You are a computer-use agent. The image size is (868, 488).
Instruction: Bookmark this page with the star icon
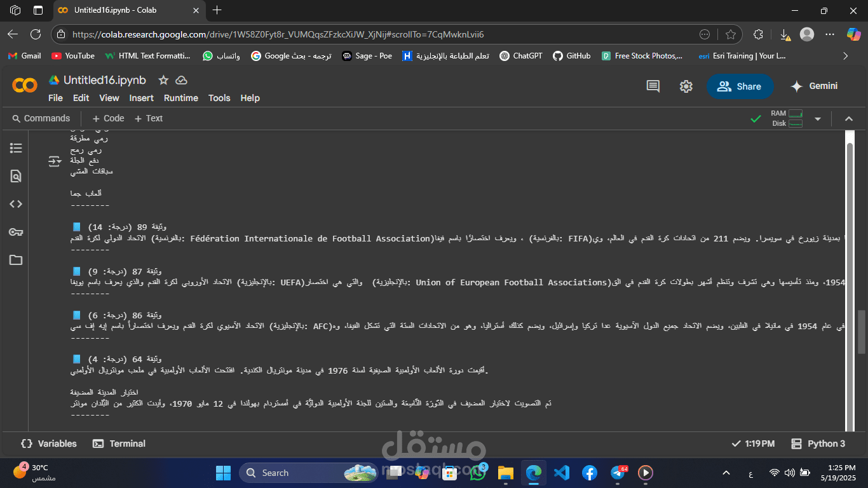tap(731, 34)
